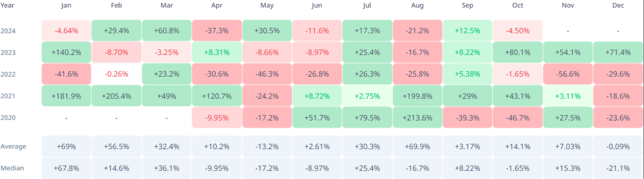Click the +140.2% cell for January 2023

66,52
